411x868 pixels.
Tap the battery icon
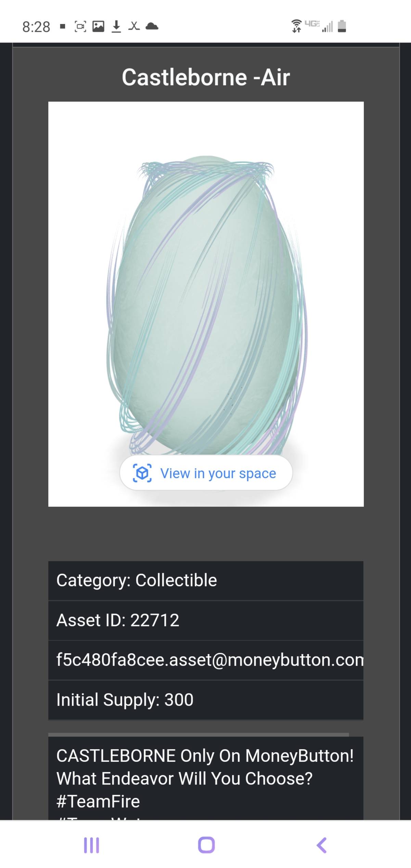click(x=342, y=26)
